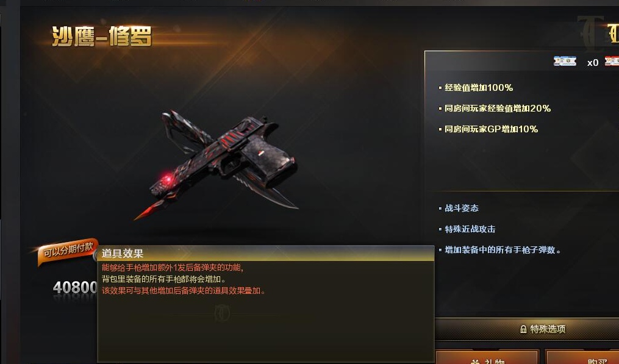This screenshot has width=619, height=364.
Task: Click the 购买 purchase button
Action: pos(582,357)
